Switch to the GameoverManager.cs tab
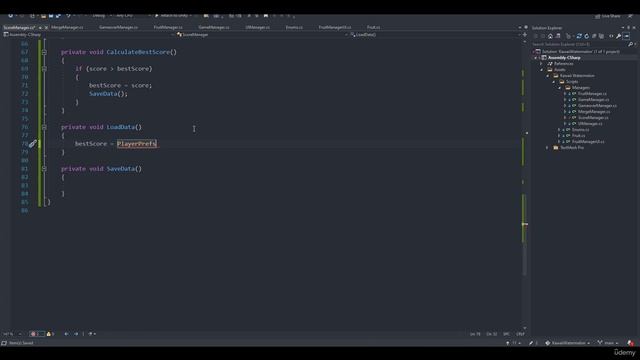Screen dimensions: 640x360 tap(118, 27)
